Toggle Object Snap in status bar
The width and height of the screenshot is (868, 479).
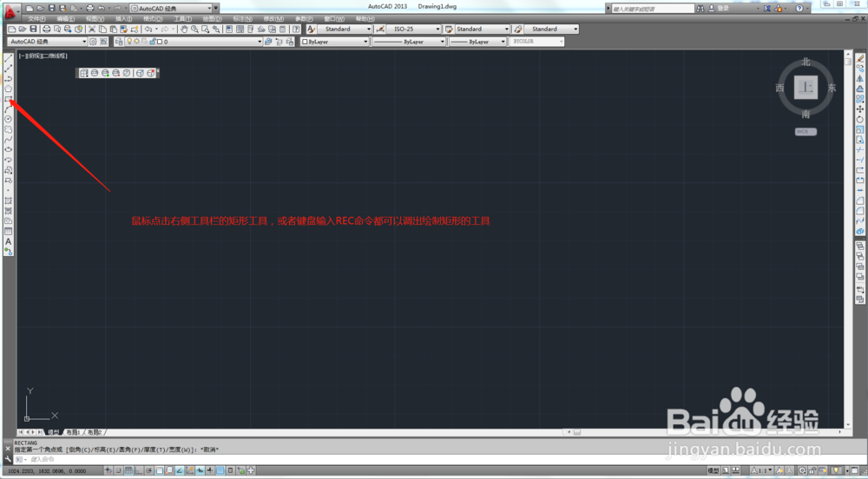point(160,470)
